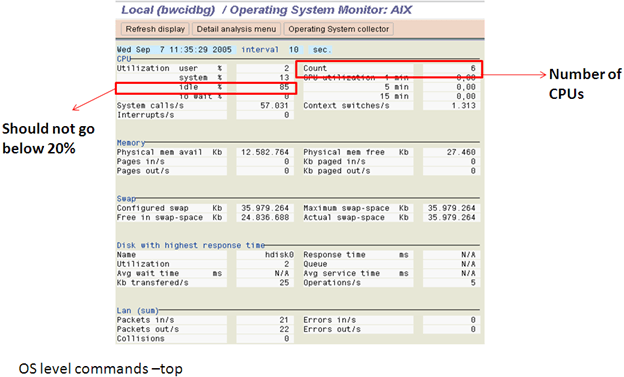Click the CPU section heading
624x377 pixels.
[x=124, y=59]
